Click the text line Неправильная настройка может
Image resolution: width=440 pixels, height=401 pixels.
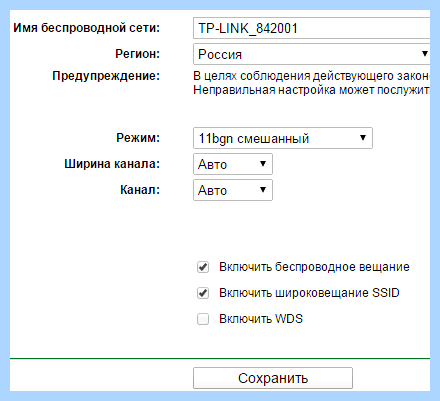311,90
